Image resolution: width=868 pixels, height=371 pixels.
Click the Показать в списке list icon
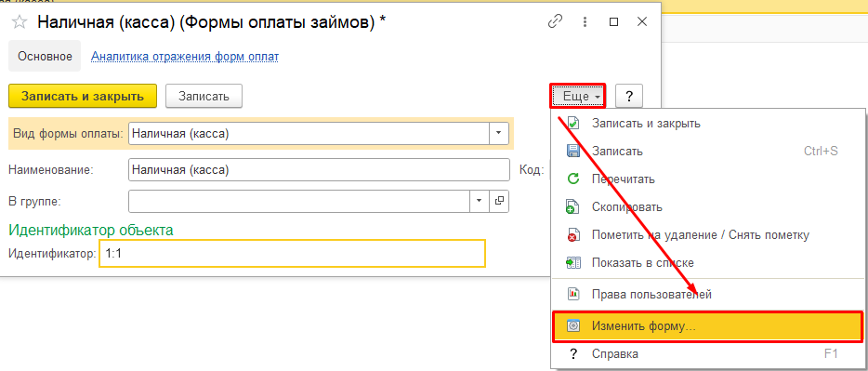pyautogui.click(x=573, y=262)
